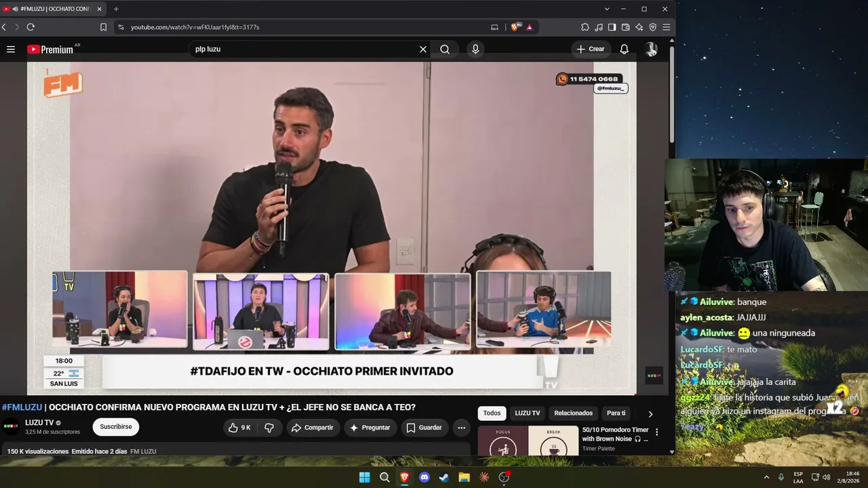Image resolution: width=868 pixels, height=488 pixels.
Task: Click the tray microphone indicator
Action: [x=781, y=477]
